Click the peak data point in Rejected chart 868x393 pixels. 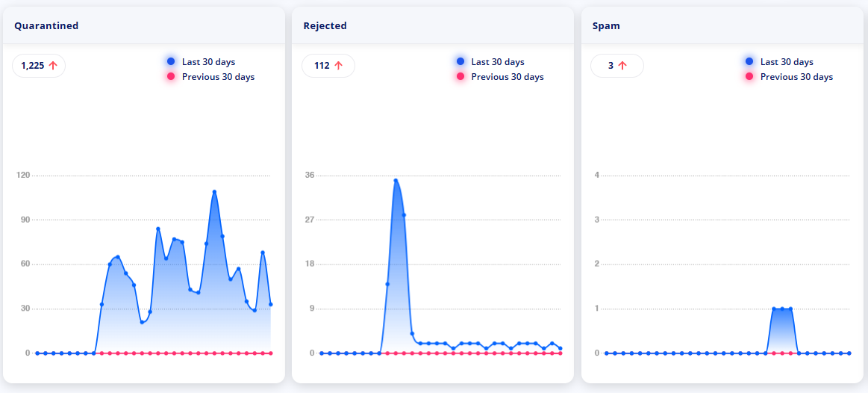pos(396,180)
